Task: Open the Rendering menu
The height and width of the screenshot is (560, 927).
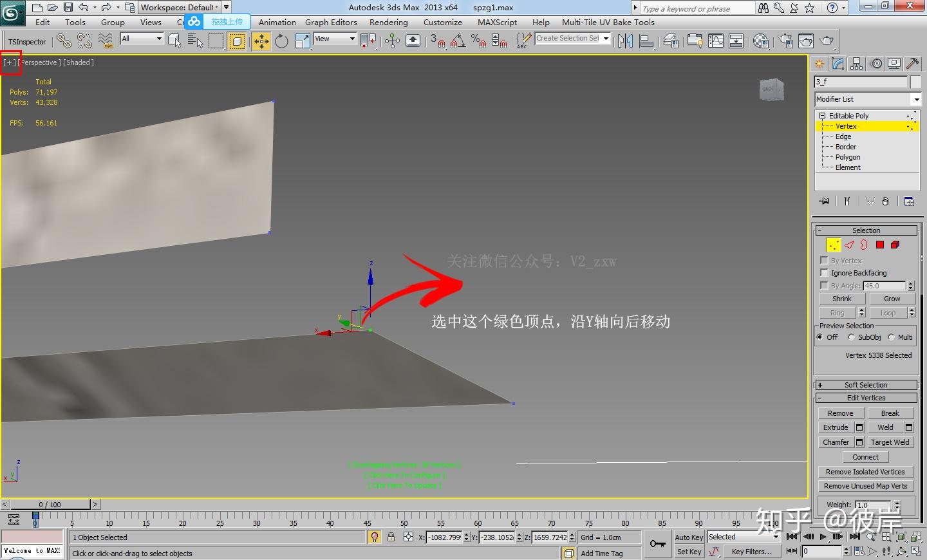Action: tap(389, 22)
